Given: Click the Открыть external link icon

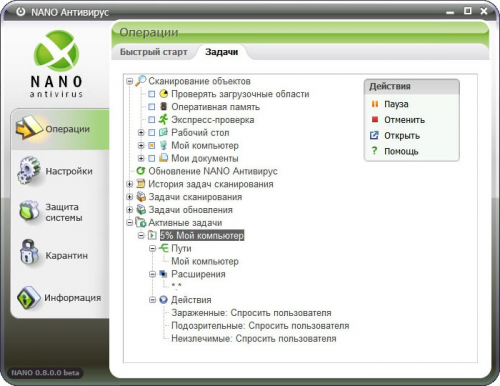Looking at the screenshot, I should [374, 135].
